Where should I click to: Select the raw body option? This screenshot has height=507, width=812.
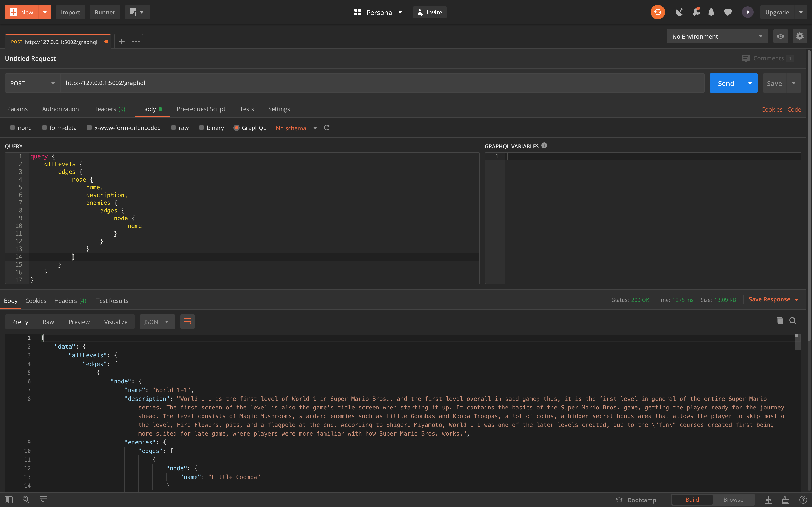tap(174, 128)
